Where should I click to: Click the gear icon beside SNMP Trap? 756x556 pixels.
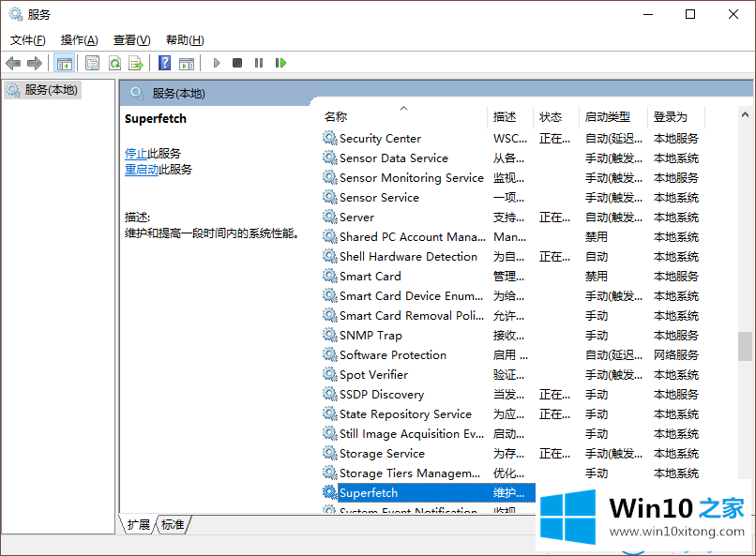[x=330, y=335]
